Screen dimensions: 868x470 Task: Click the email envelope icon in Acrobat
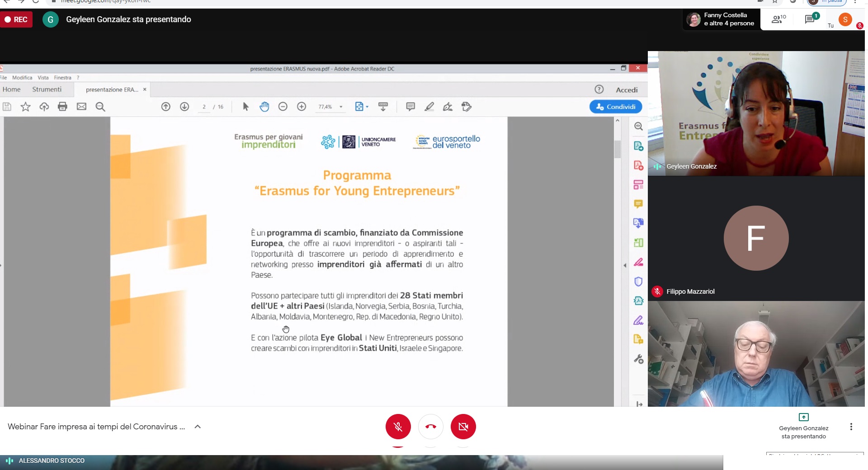tap(81, 107)
